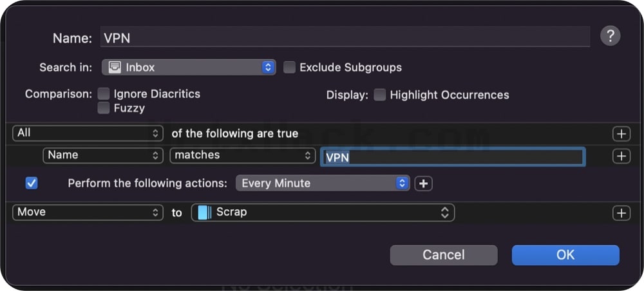Image resolution: width=644 pixels, height=291 pixels.
Task: Click the blue arrows of Every Minute popup
Action: (402, 183)
